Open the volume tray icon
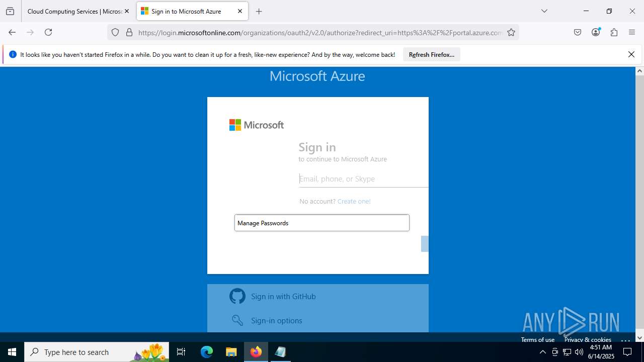This screenshot has width=644, height=362. pos(579,352)
